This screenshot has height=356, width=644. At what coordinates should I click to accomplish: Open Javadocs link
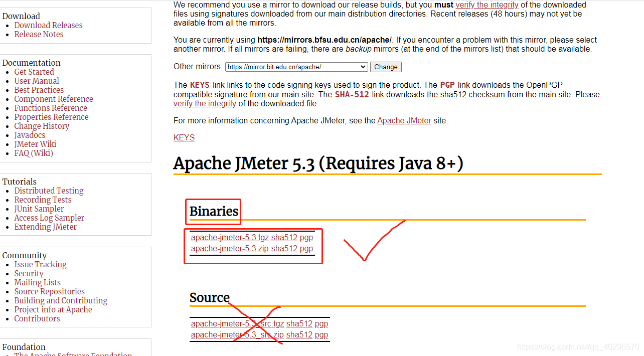[30, 135]
